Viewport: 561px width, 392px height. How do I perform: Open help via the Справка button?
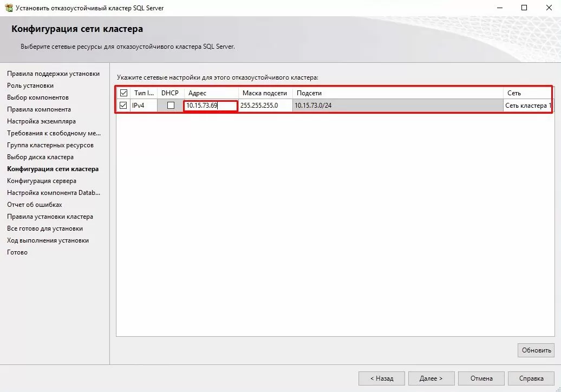(x=531, y=378)
